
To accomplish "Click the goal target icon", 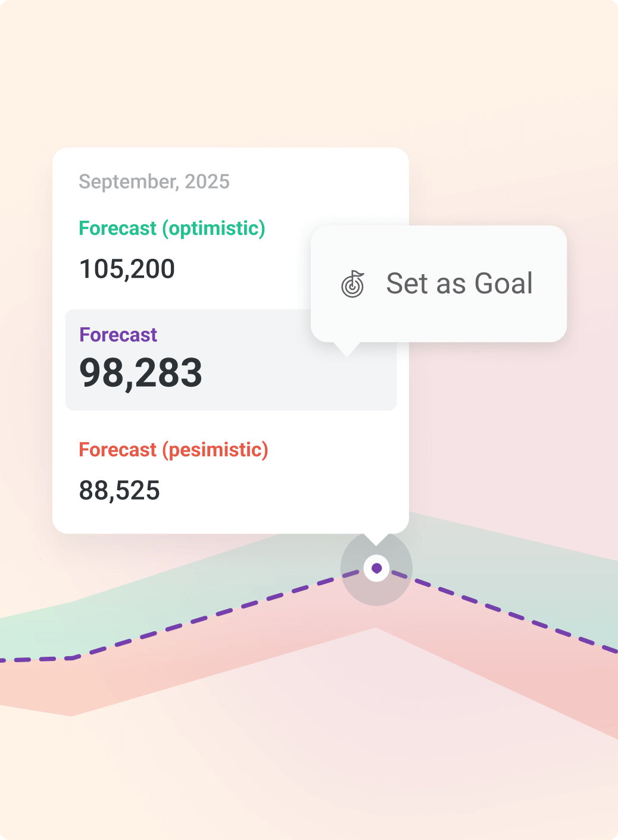I will (352, 284).
